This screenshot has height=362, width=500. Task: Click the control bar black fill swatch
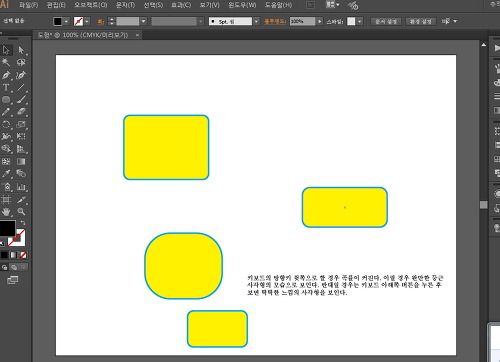click(58, 21)
